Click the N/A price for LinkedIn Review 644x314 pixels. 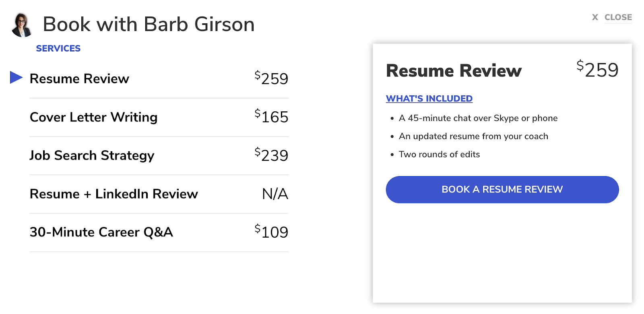tap(275, 194)
